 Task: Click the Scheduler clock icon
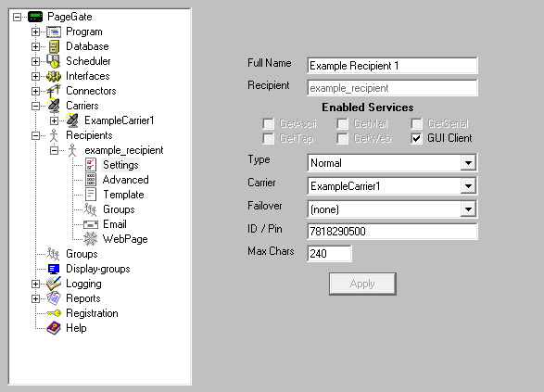coord(54,61)
